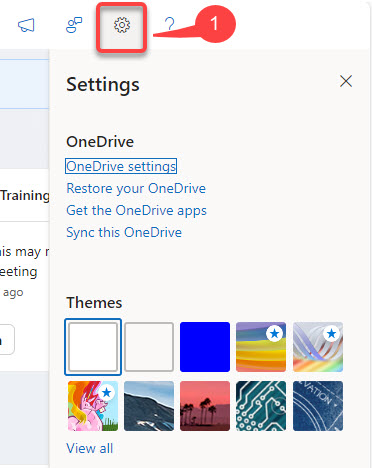Image resolution: width=372 pixels, height=468 pixels.
Task: Click the Training text in background page
Action: click(25, 196)
